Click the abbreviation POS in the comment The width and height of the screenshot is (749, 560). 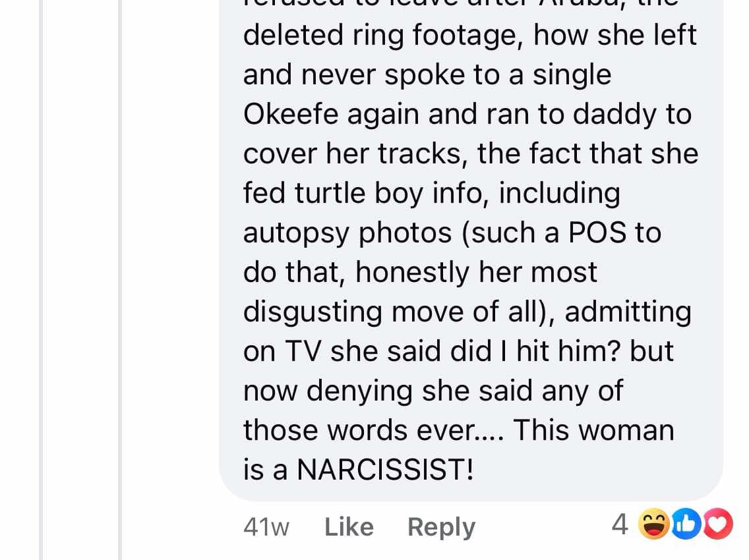pyautogui.click(x=597, y=233)
